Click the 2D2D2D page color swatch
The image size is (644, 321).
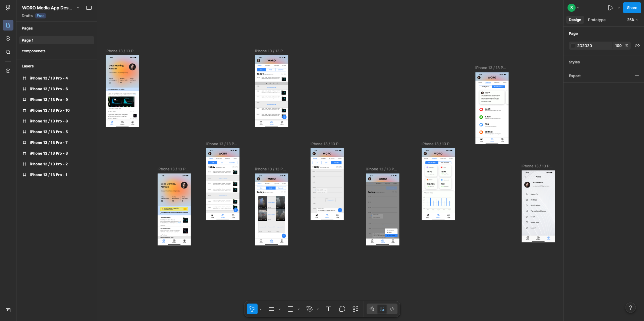573,45
